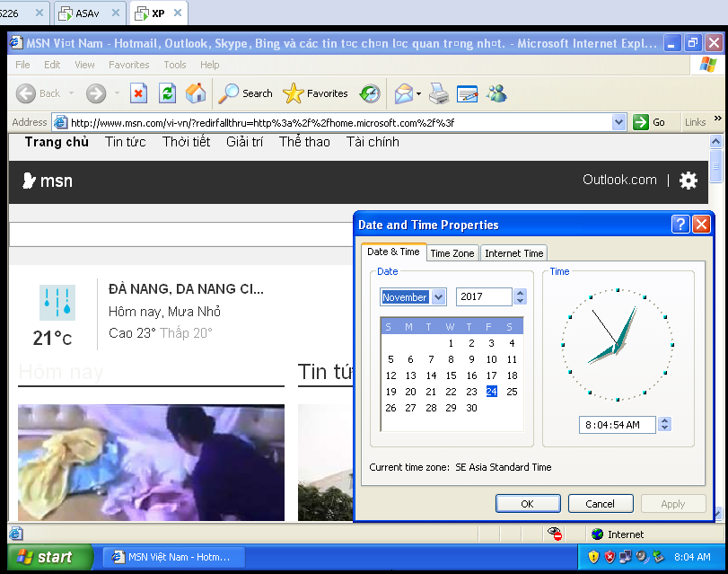Open the Thời tiết link
This screenshot has height=574, width=728.
[186, 142]
